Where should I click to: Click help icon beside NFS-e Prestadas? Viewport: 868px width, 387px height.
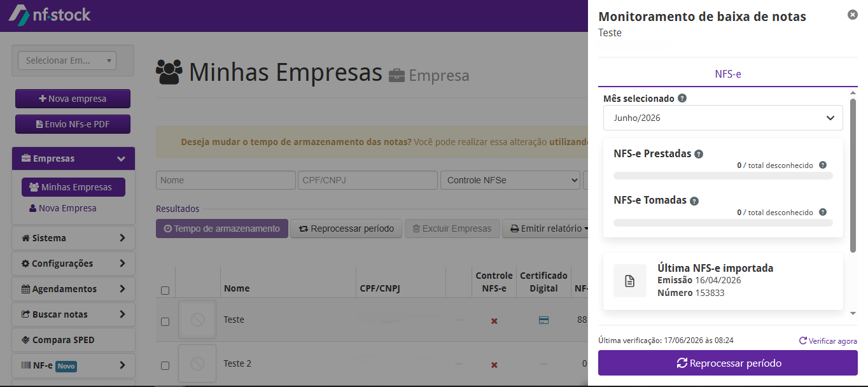tap(699, 154)
